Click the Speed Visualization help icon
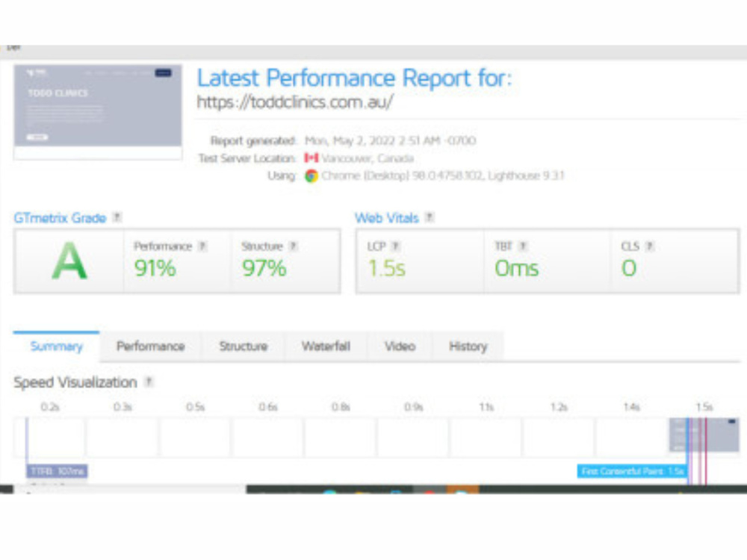Screen dimensions: 747x560 (149, 382)
